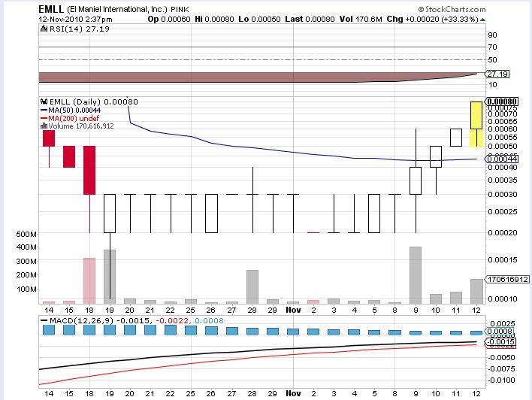Click the yellow candlestick for Nov 12
The height and width of the screenshot is (400, 532).
(476, 124)
